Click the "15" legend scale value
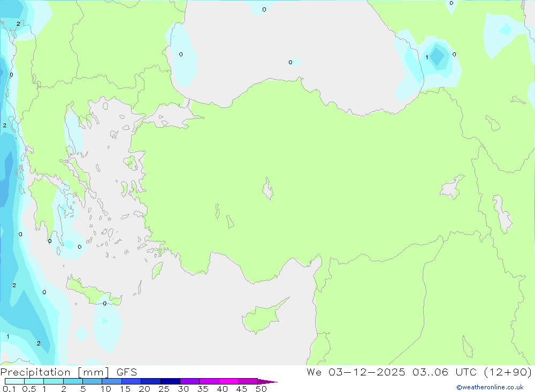 [x=125, y=389]
